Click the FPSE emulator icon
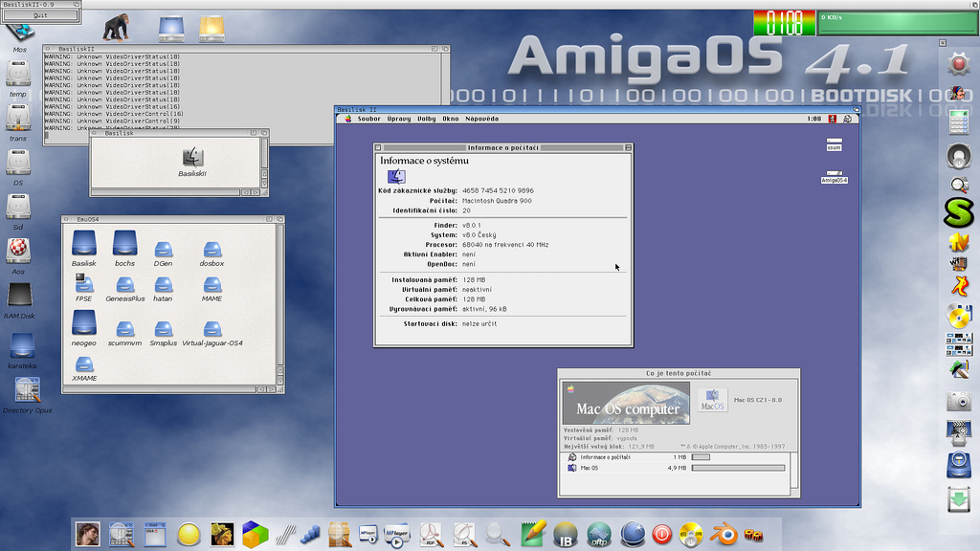Screen dimensions: 980x551 pos(84,283)
